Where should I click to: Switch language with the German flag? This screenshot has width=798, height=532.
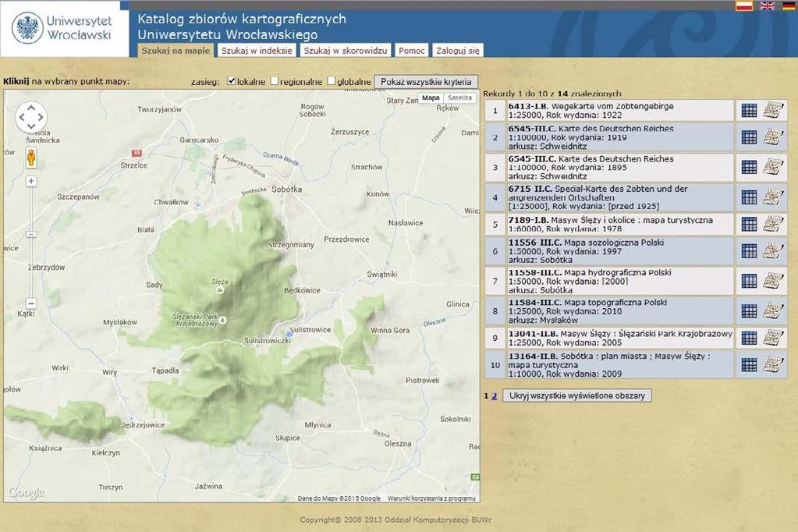coord(789,5)
